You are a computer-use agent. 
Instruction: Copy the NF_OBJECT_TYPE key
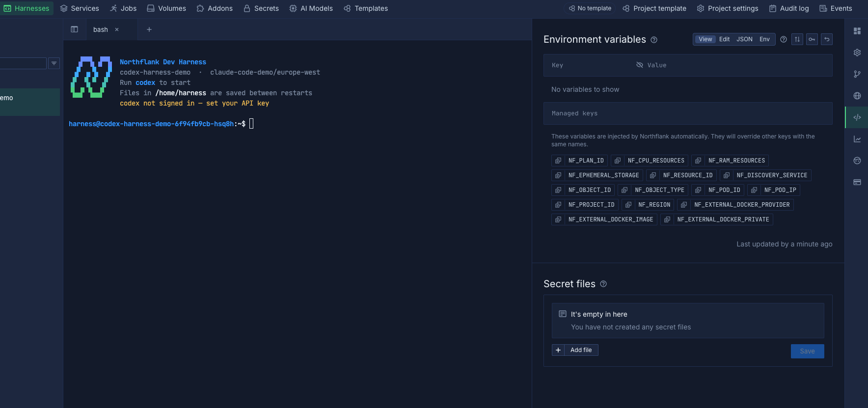[624, 190]
